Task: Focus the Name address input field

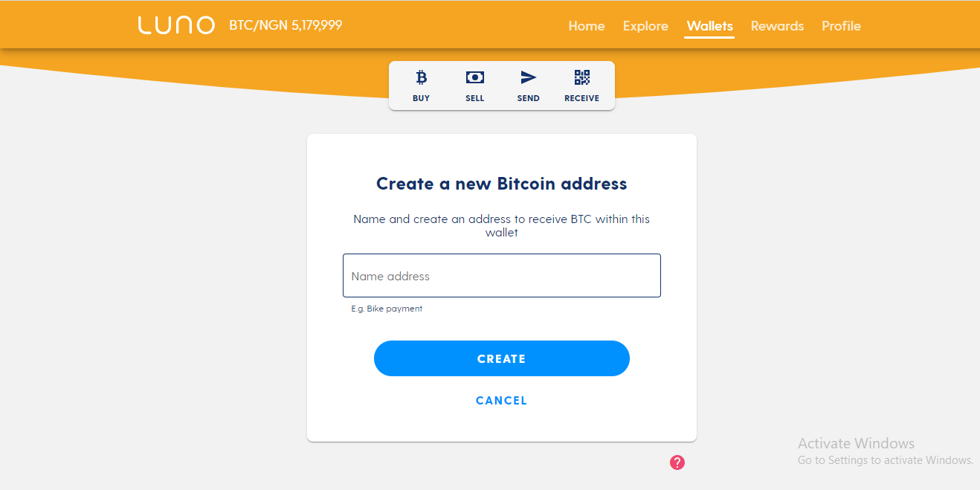Action: coord(502,276)
